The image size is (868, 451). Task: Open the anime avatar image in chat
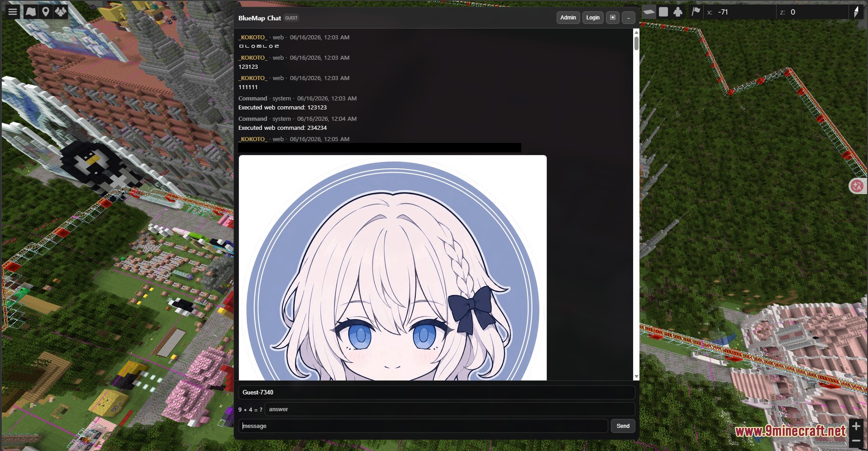pyautogui.click(x=393, y=268)
